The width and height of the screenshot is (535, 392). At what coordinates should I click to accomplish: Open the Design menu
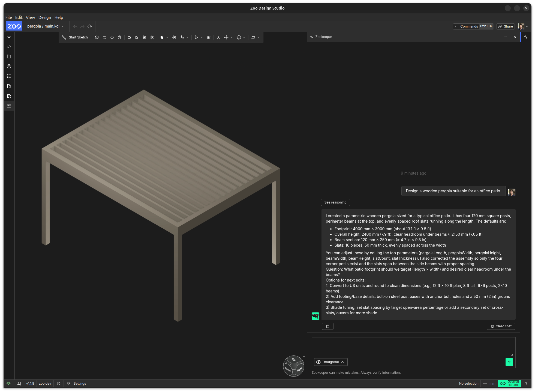click(45, 17)
